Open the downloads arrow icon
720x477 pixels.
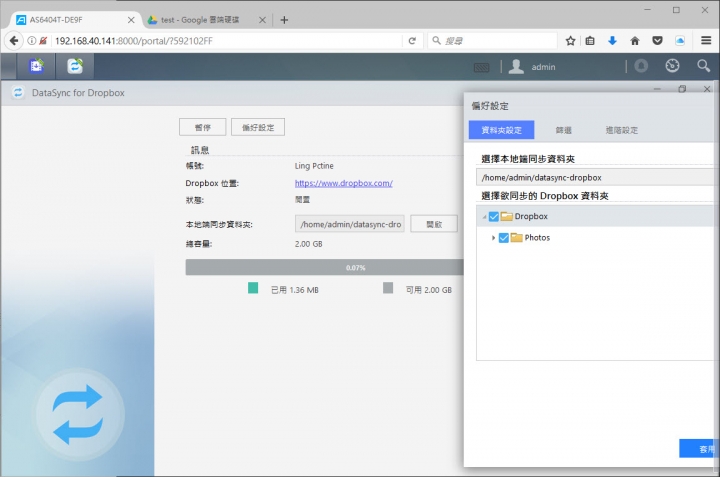click(612, 41)
